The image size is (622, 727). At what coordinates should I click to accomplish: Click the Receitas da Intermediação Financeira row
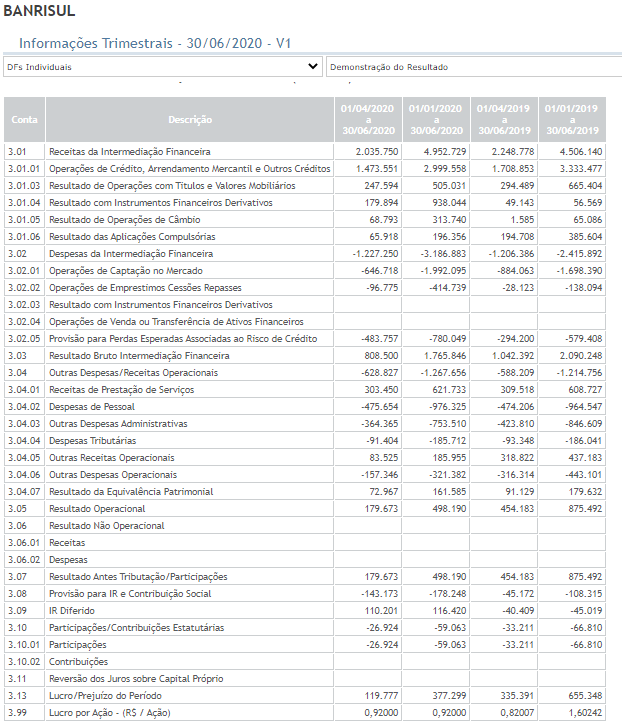click(305, 152)
